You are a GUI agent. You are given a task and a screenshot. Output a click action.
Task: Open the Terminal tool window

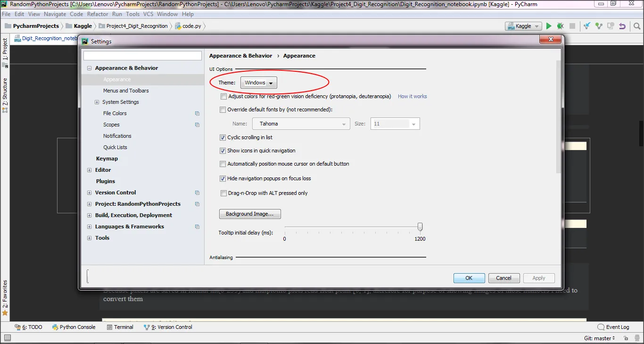[x=120, y=327]
